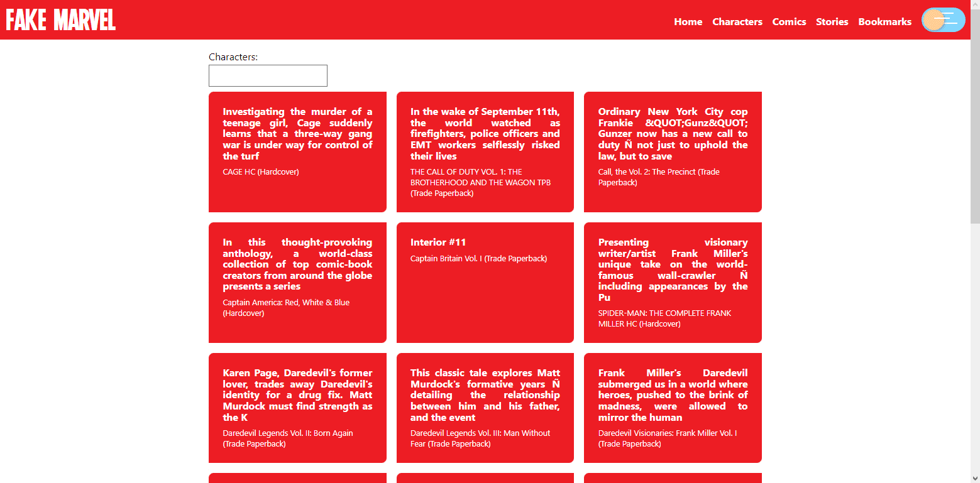Open Bookmarks from the navbar
Viewport: 980px width, 483px height.
pyautogui.click(x=884, y=21)
